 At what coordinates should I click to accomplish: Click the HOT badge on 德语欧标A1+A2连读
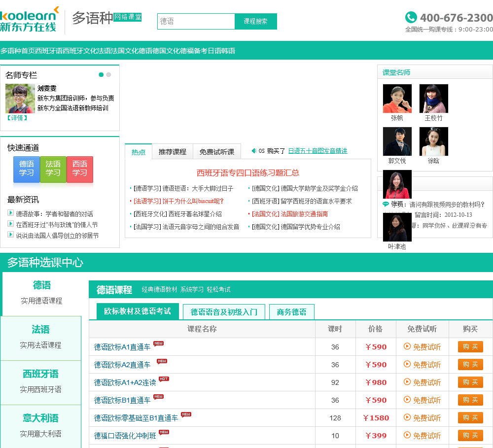164,379
